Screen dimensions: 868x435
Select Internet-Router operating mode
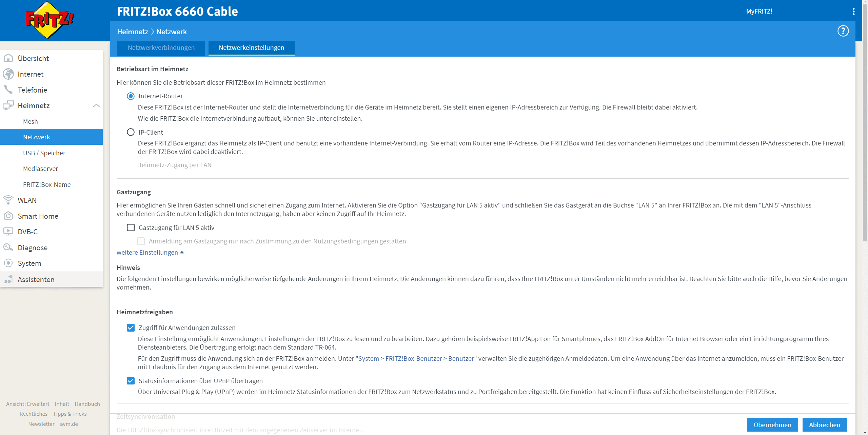[131, 96]
